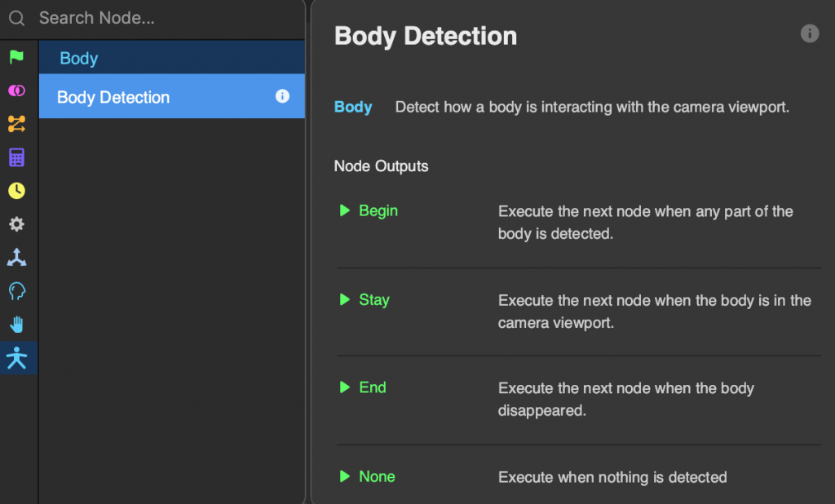Click the Stay output label
The image size is (835, 504).
tap(373, 300)
